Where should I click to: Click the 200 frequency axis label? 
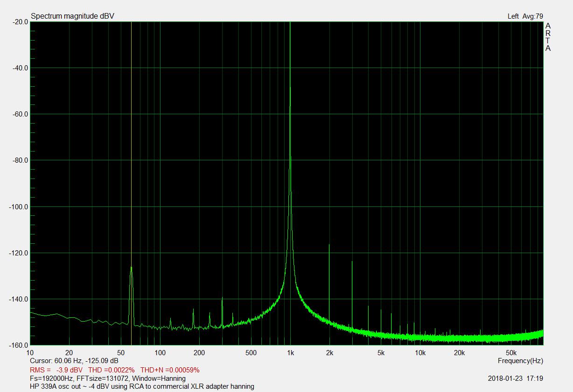[x=199, y=352]
